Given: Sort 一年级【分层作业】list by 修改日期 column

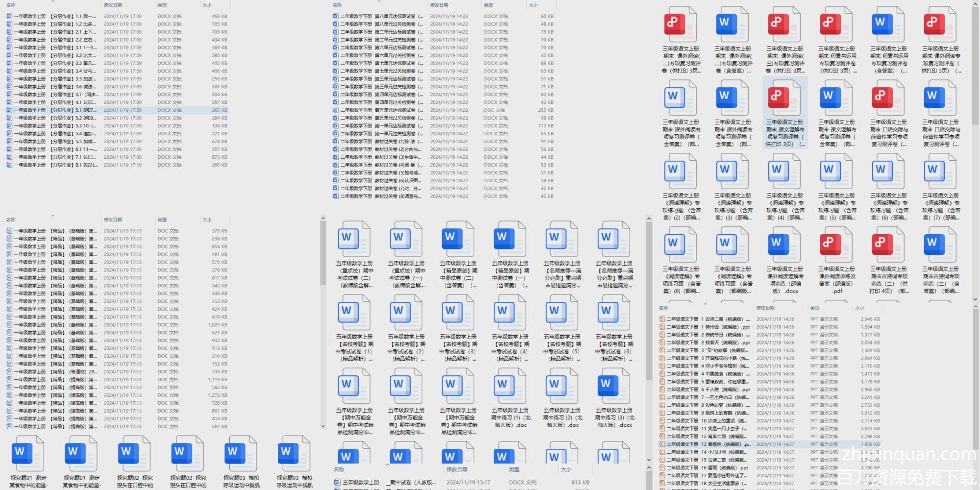Looking at the screenshot, I should click(x=113, y=5).
